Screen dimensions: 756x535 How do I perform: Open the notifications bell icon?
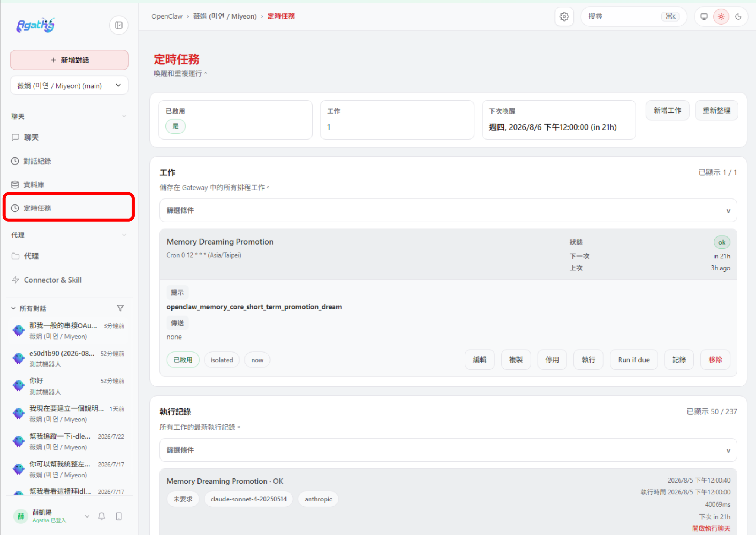coord(101,516)
